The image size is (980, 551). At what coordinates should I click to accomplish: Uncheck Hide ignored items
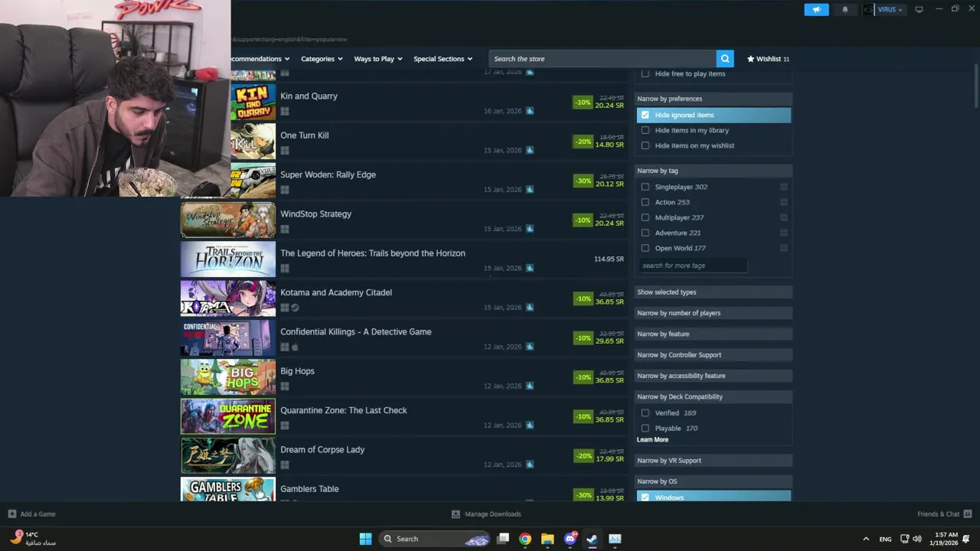coord(645,115)
